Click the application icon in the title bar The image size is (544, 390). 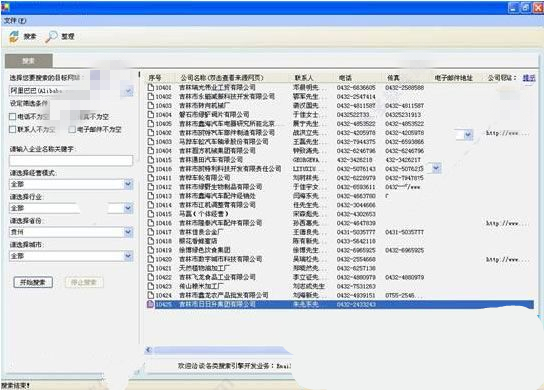point(5,7)
